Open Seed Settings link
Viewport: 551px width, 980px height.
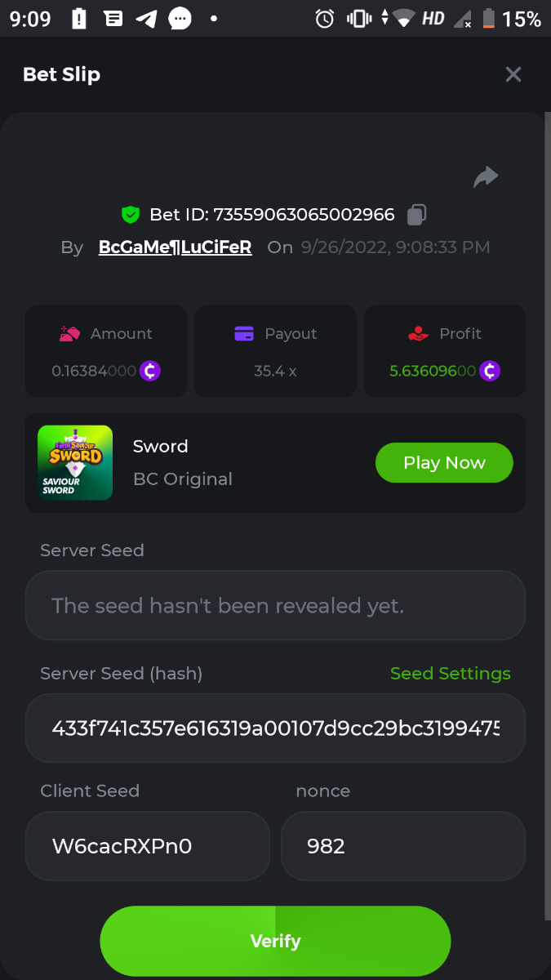pos(450,674)
